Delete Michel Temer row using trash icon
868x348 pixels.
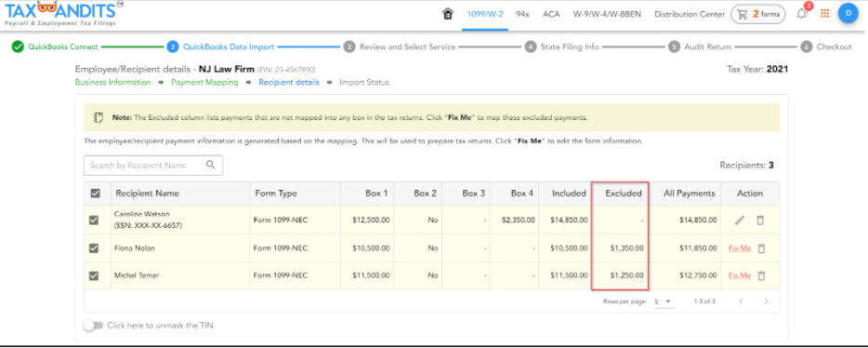761,275
